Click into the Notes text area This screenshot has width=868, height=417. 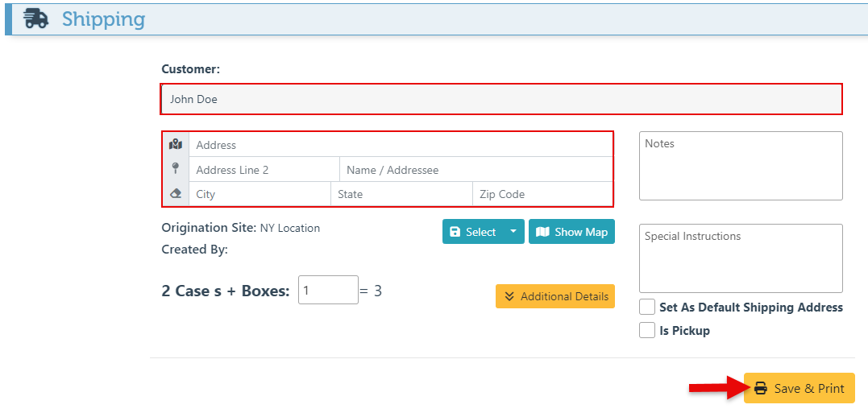(740, 166)
